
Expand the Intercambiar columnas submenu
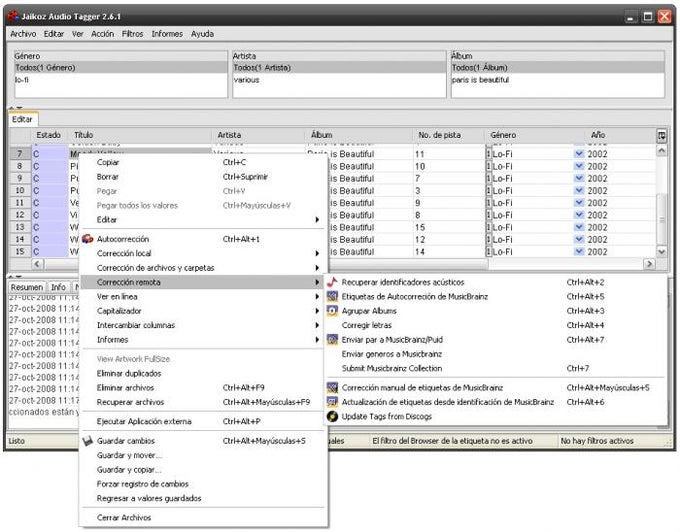pyautogui.click(x=317, y=325)
